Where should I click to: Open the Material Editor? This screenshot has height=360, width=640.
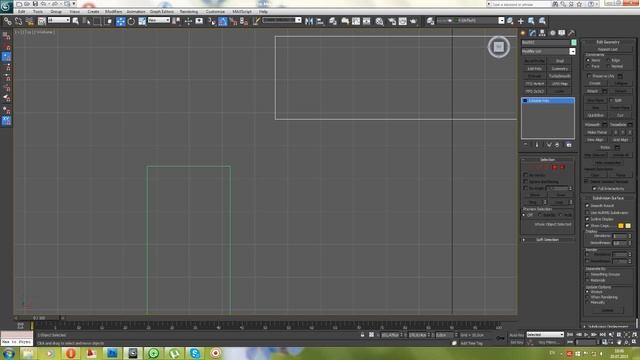(x=380, y=21)
